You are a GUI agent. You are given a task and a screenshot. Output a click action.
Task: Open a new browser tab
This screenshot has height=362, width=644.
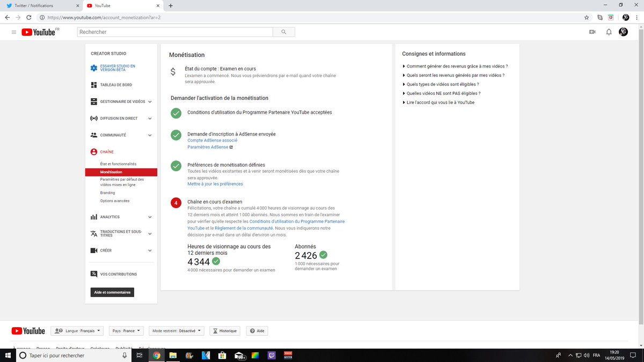pyautogui.click(x=171, y=5)
